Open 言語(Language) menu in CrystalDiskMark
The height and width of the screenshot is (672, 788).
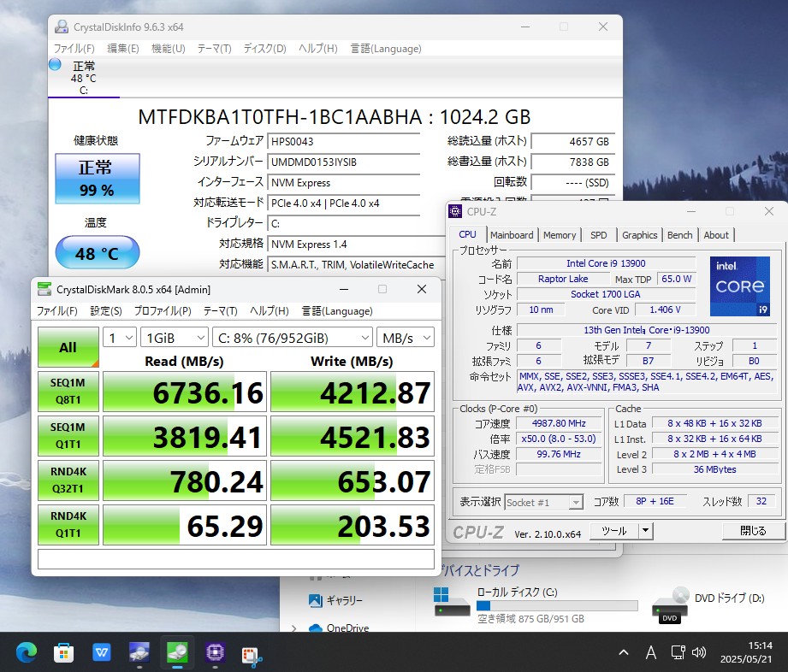tap(337, 311)
